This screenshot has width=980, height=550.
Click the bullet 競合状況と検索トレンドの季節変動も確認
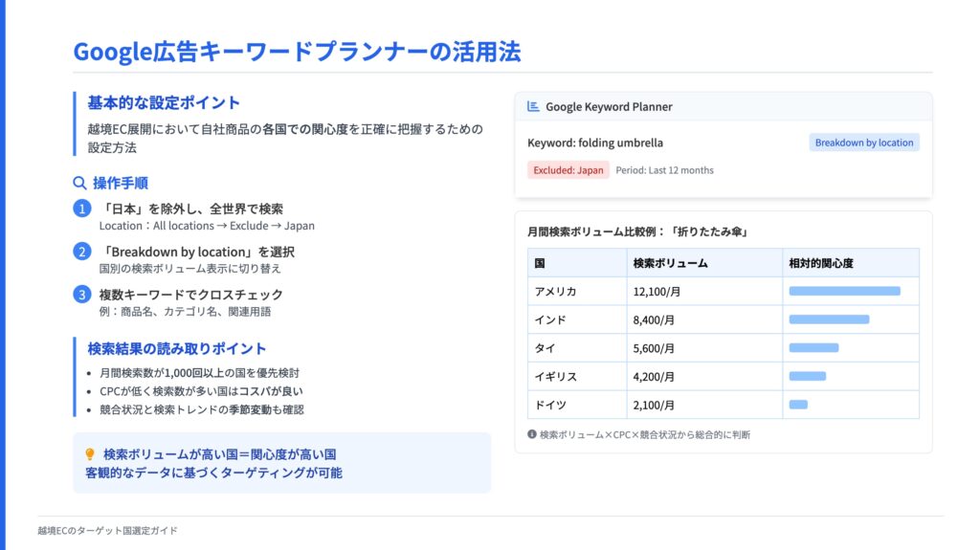click(202, 410)
